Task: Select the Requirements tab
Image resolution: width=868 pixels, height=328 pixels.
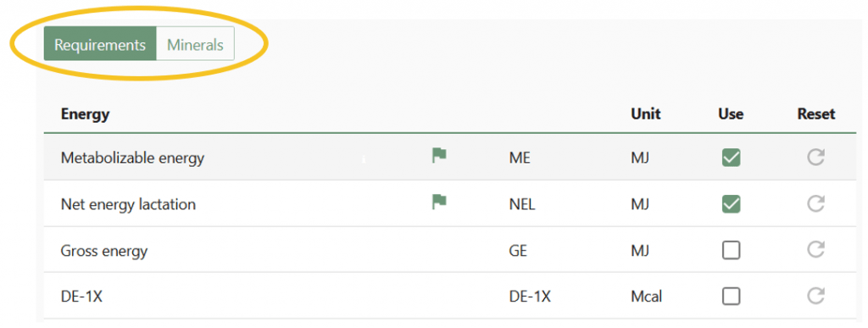Action: [100, 44]
